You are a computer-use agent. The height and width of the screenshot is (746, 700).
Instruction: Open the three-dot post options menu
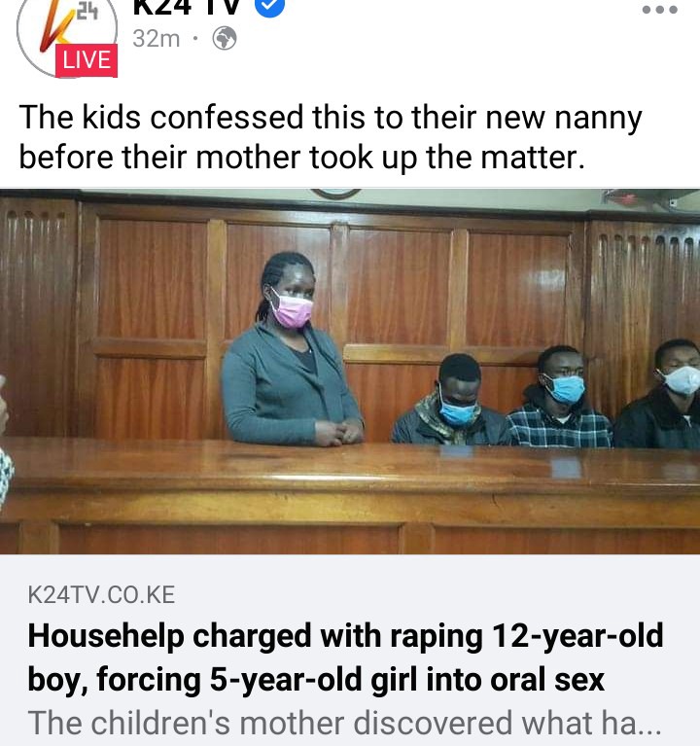click(659, 10)
